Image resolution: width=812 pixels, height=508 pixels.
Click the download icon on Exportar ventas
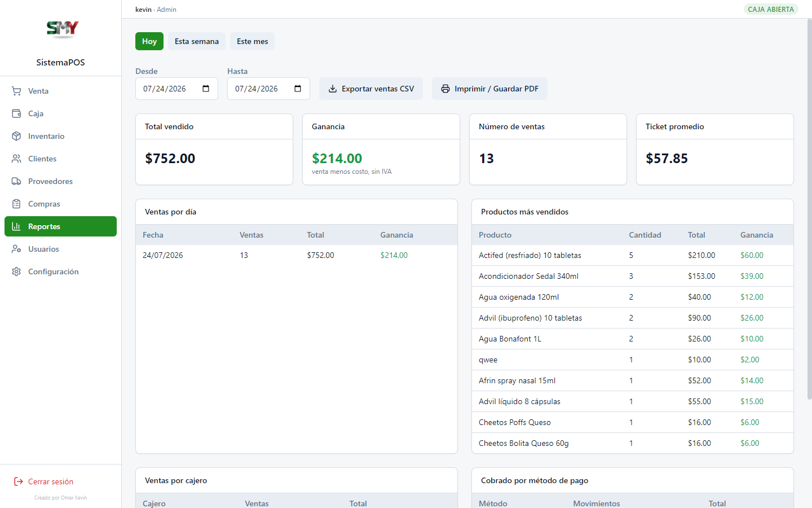pos(333,89)
